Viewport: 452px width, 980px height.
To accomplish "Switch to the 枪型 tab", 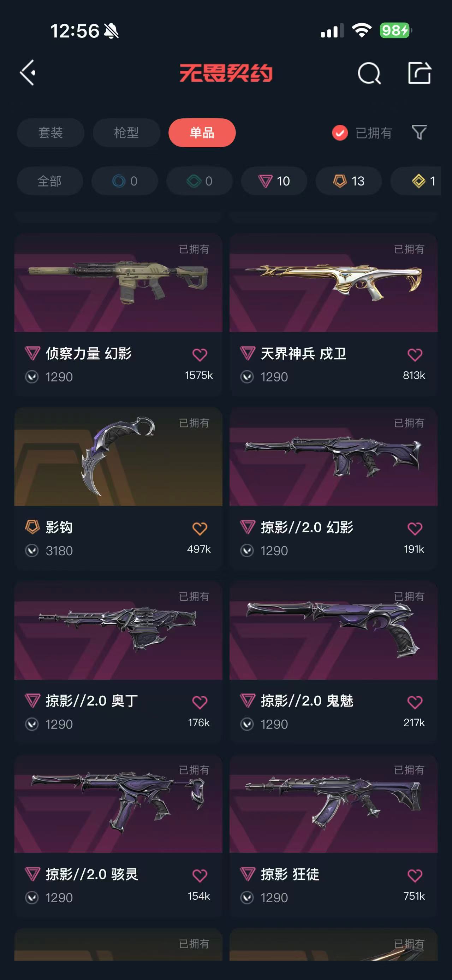I will (x=126, y=133).
